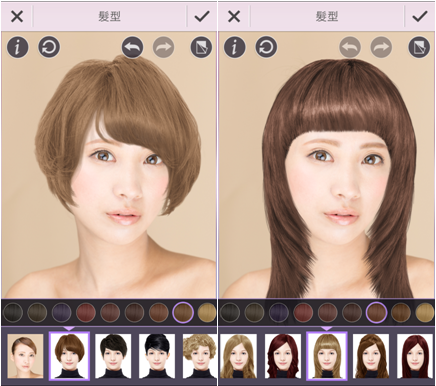Select black short boyish hairstyle thumbnail
The height and width of the screenshot is (386, 436).
coord(113,356)
